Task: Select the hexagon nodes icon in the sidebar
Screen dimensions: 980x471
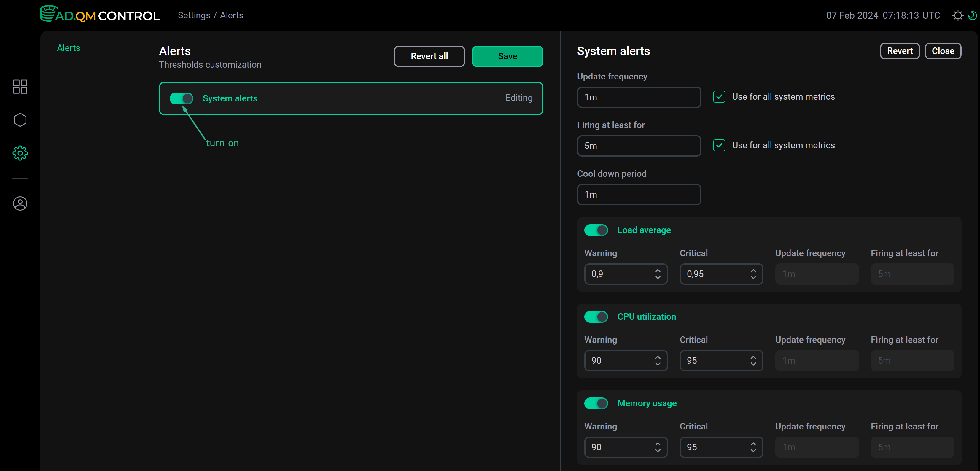Action: pyautogui.click(x=20, y=120)
